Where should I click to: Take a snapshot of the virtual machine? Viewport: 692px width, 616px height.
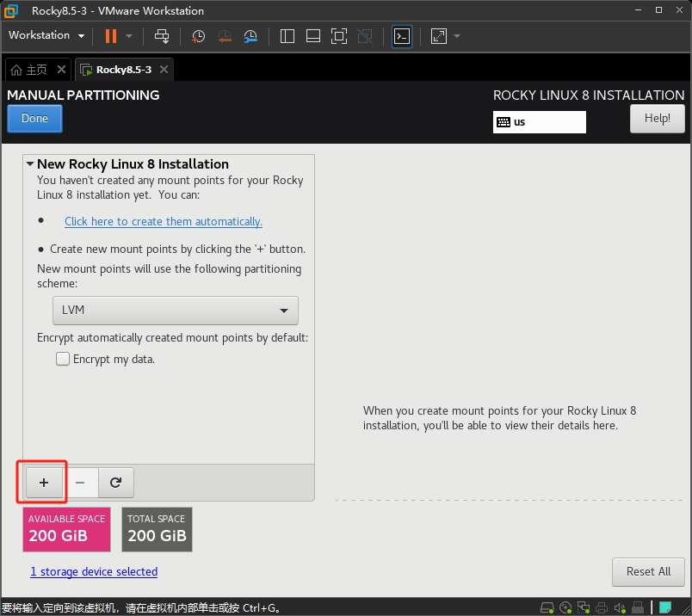(x=198, y=36)
